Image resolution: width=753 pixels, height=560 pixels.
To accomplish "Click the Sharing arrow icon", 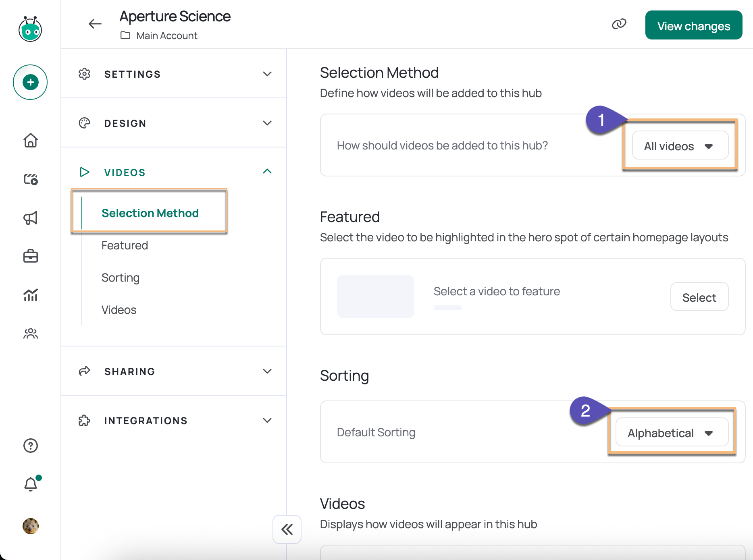I will click(x=84, y=371).
